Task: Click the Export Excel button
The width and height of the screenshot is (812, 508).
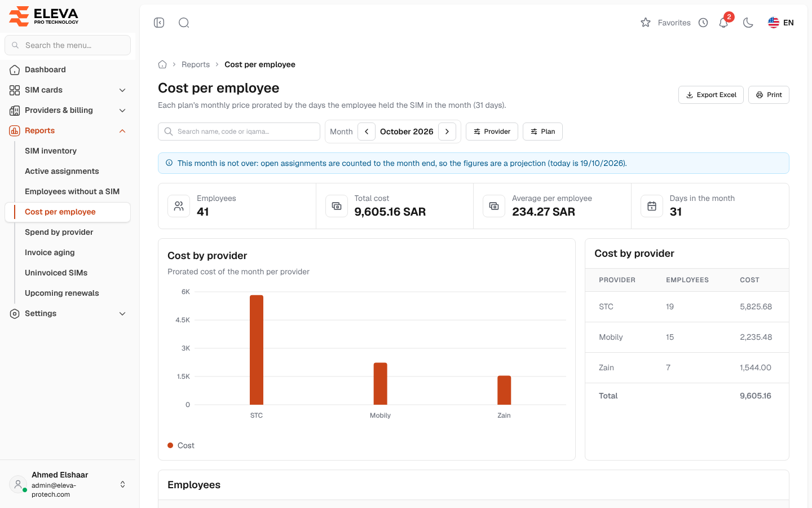Action: pyautogui.click(x=711, y=95)
